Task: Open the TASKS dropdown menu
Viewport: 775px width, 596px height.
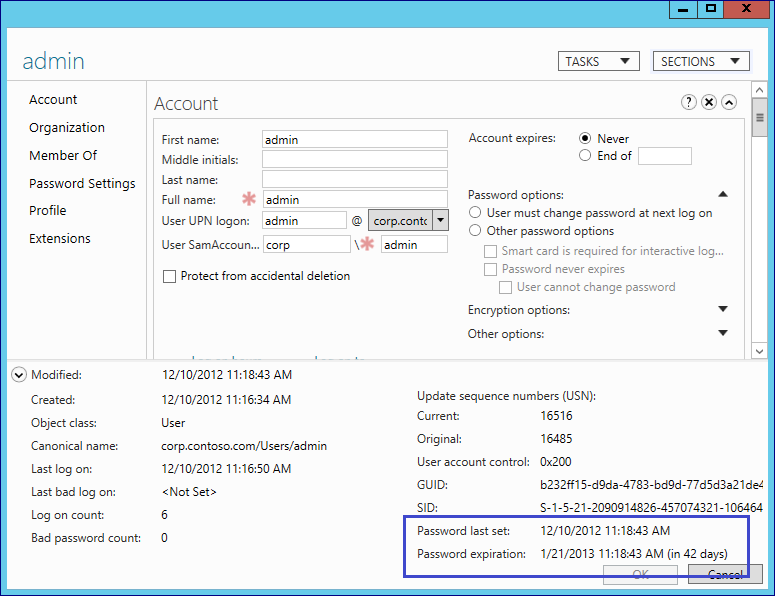Action: pos(599,61)
